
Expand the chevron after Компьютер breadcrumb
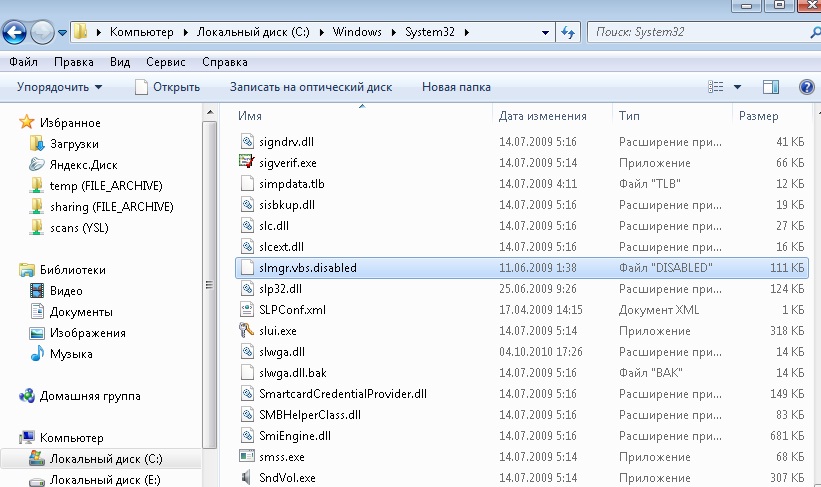tap(185, 32)
